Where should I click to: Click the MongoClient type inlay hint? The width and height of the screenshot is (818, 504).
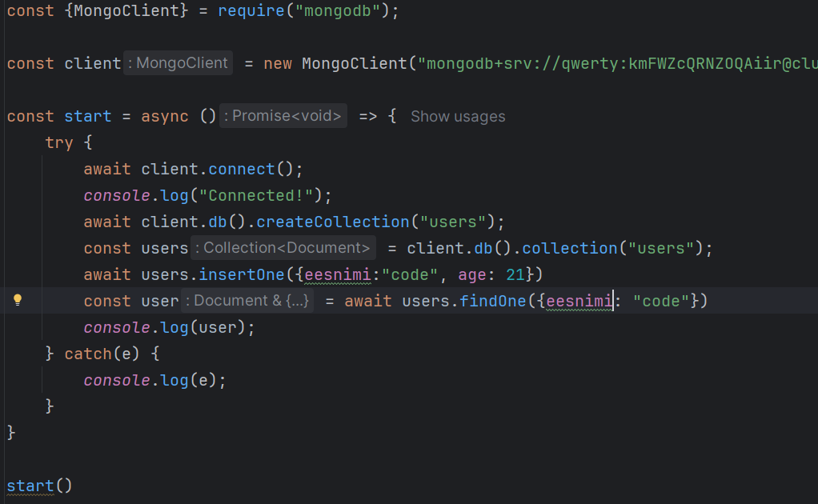178,63
